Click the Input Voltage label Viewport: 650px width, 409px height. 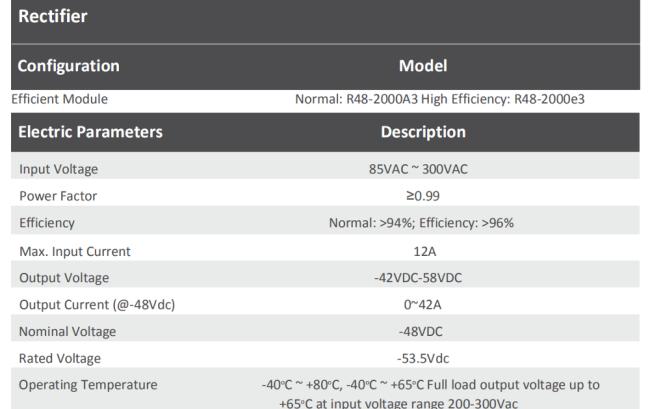point(58,169)
